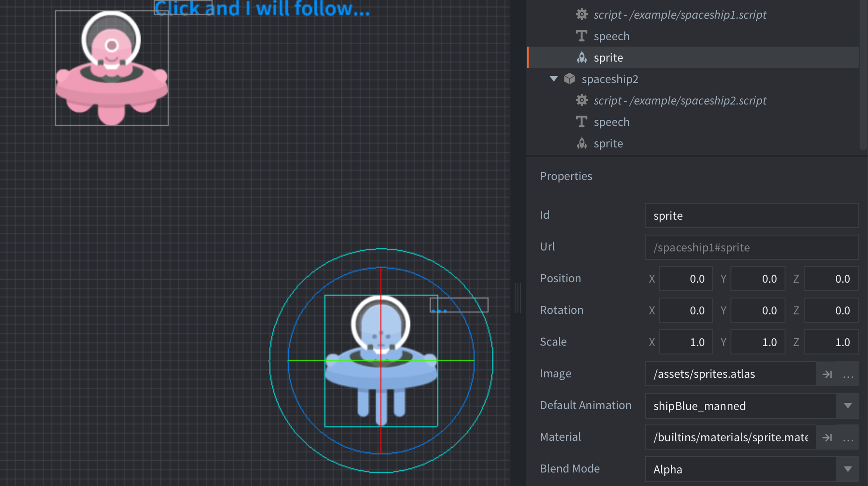Click the Position Z field

pyautogui.click(x=831, y=279)
